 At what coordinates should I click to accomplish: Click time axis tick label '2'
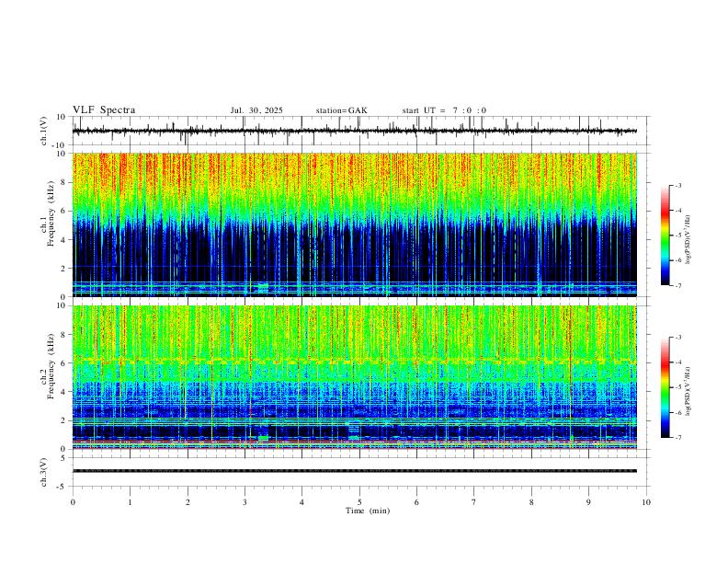[x=188, y=502]
